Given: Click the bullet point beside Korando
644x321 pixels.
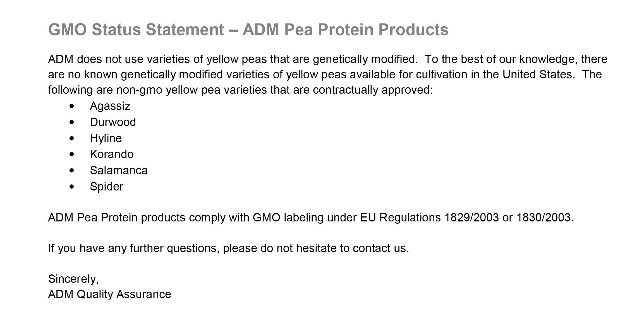Looking at the screenshot, I should (x=72, y=154).
